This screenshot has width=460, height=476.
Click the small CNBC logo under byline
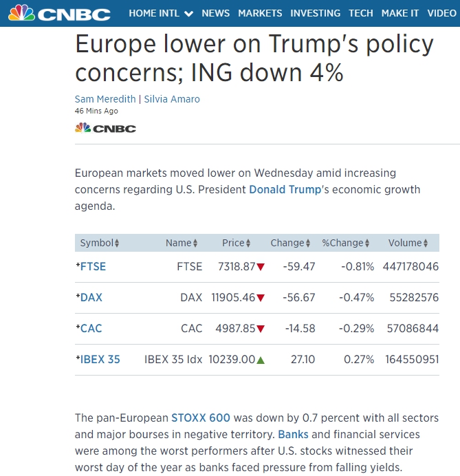pyautogui.click(x=105, y=128)
